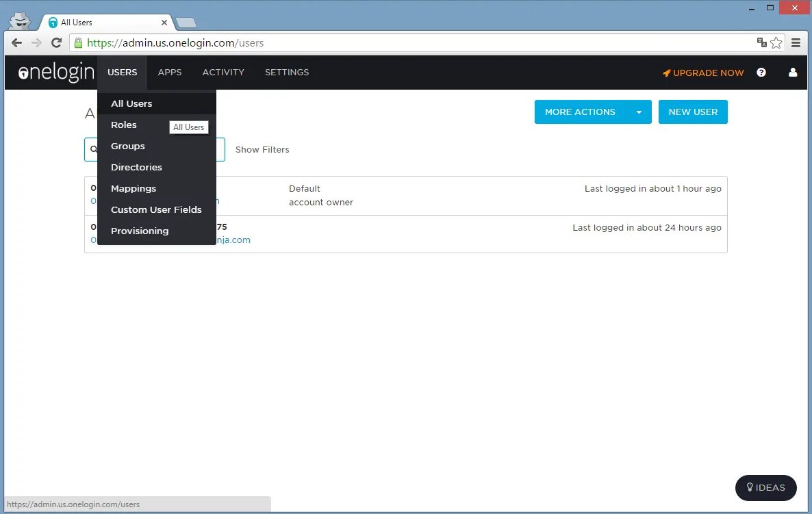Screen dimensions: 812x514
Task: Open the APPS top menu
Action: coord(170,73)
